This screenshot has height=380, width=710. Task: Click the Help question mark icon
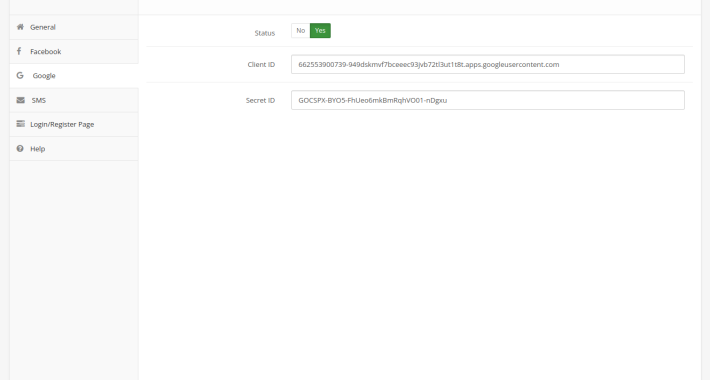(x=20, y=149)
